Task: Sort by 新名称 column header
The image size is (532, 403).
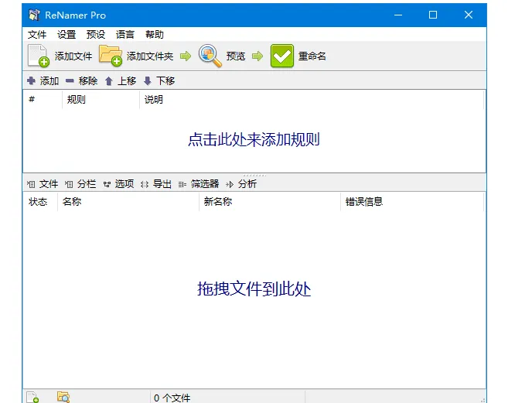Action: pyautogui.click(x=270, y=202)
